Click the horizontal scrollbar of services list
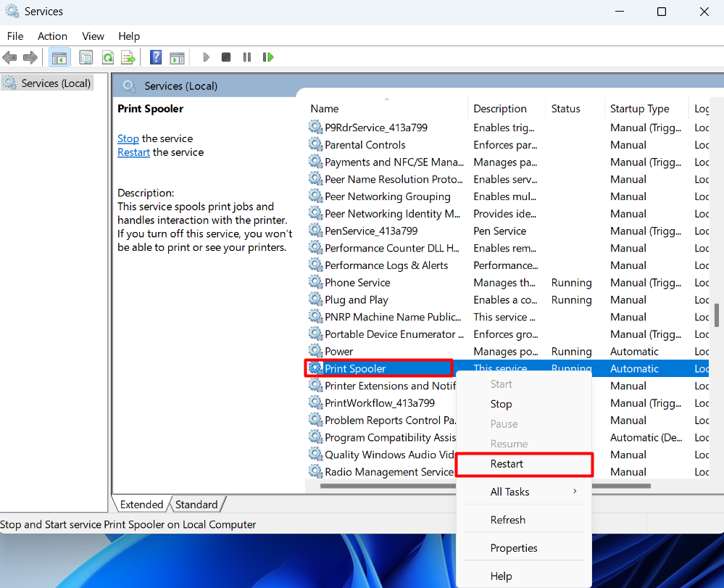Screen dimensions: 724x588 485,486
